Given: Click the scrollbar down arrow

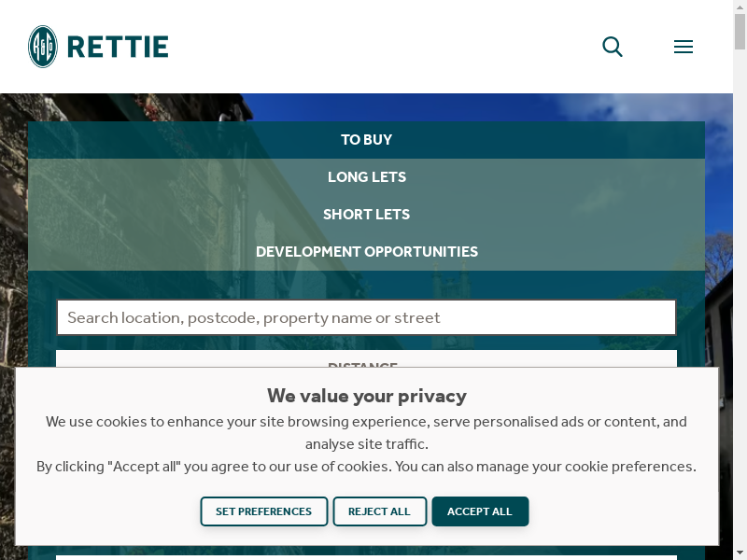Looking at the screenshot, I should (x=740, y=553).
